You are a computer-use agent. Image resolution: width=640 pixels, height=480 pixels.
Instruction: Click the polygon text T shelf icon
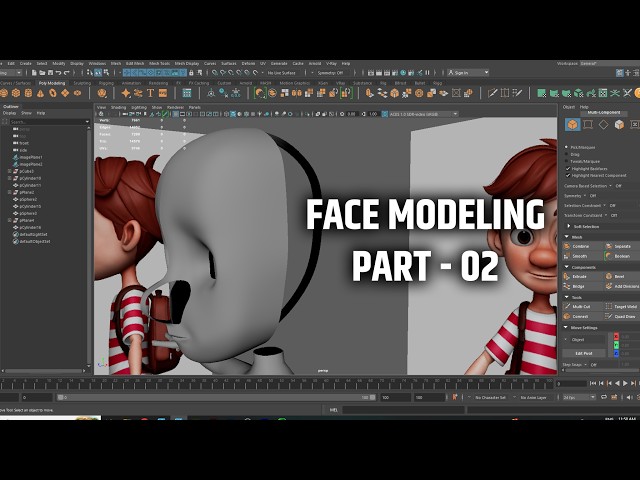pos(150,93)
